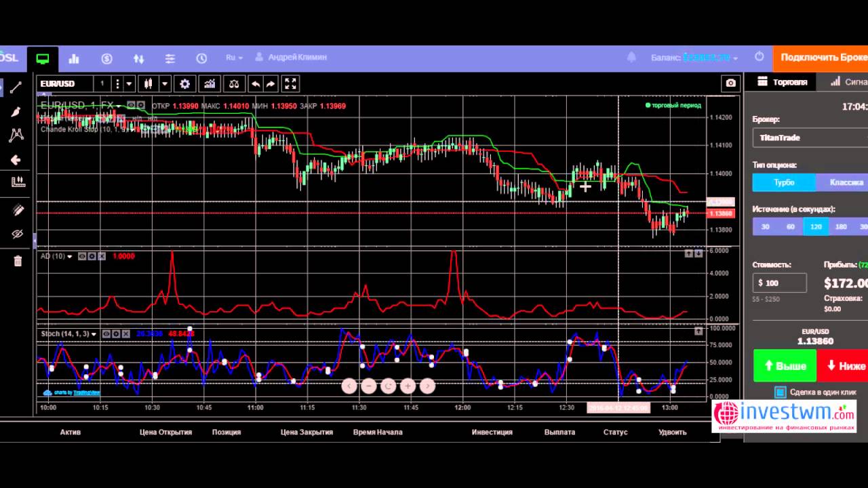Click the trash remove drawings icon

[18, 261]
